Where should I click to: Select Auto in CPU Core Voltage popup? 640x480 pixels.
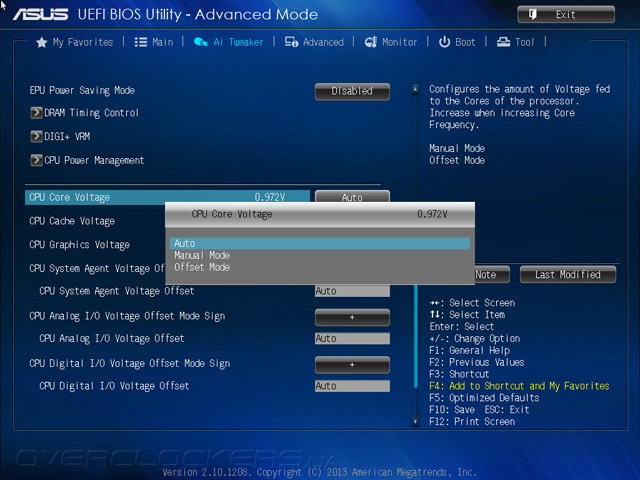[320, 243]
